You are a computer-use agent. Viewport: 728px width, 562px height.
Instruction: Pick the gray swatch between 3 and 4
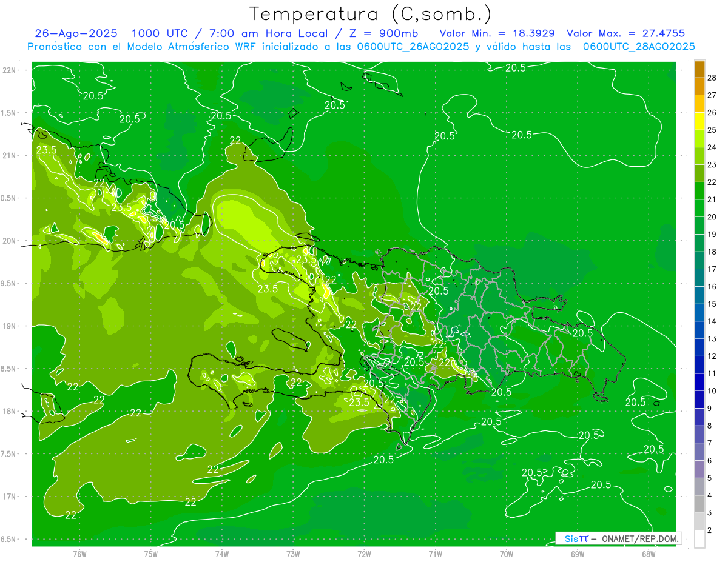click(x=699, y=504)
